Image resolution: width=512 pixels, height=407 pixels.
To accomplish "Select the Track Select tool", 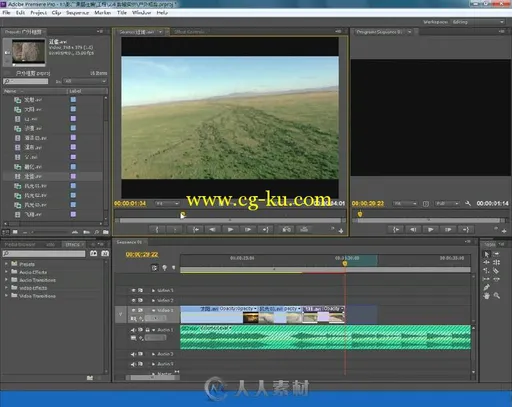I will 496,254.
